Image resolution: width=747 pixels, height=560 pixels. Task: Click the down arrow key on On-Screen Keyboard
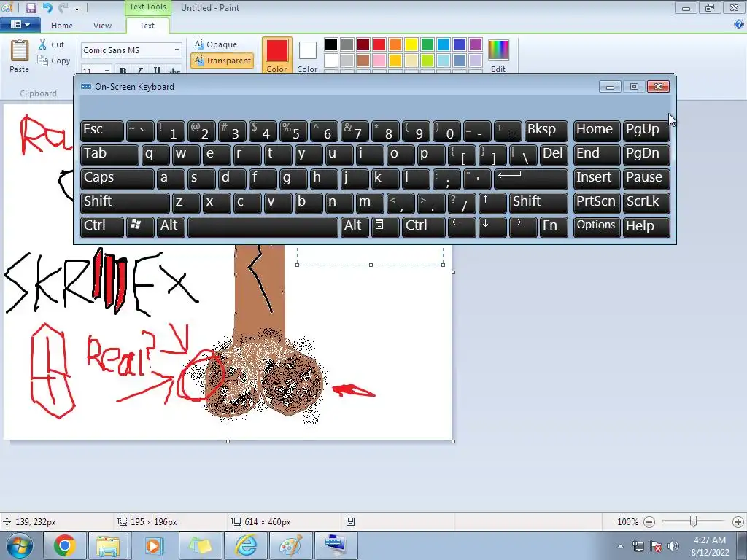click(x=492, y=226)
